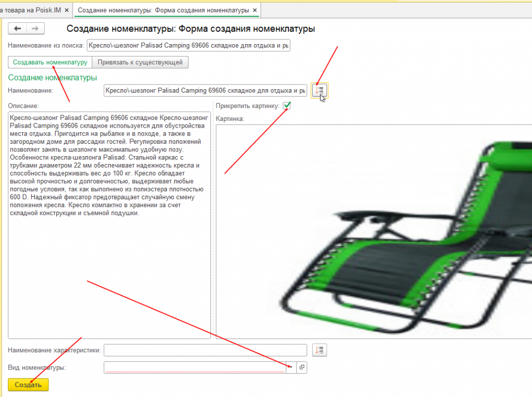Go forward with the right arrow button
The image size is (532, 397).
pyautogui.click(x=35, y=29)
